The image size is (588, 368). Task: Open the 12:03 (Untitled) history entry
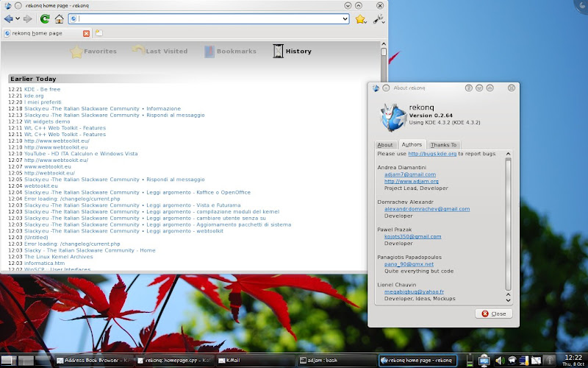coord(36,237)
